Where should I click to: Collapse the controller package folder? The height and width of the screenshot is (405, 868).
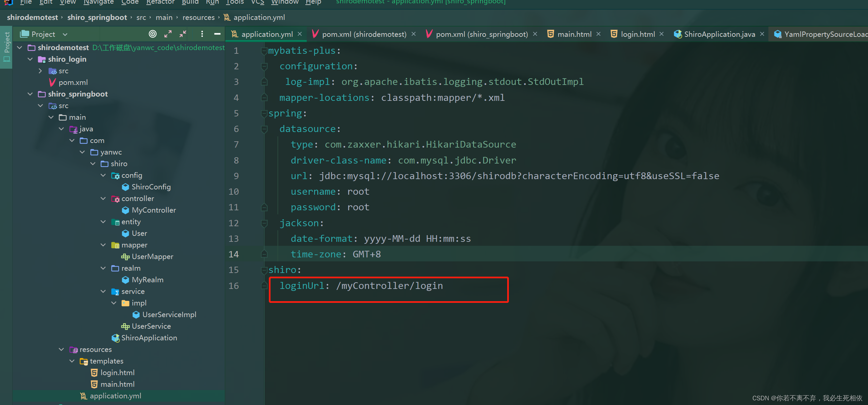click(x=103, y=199)
